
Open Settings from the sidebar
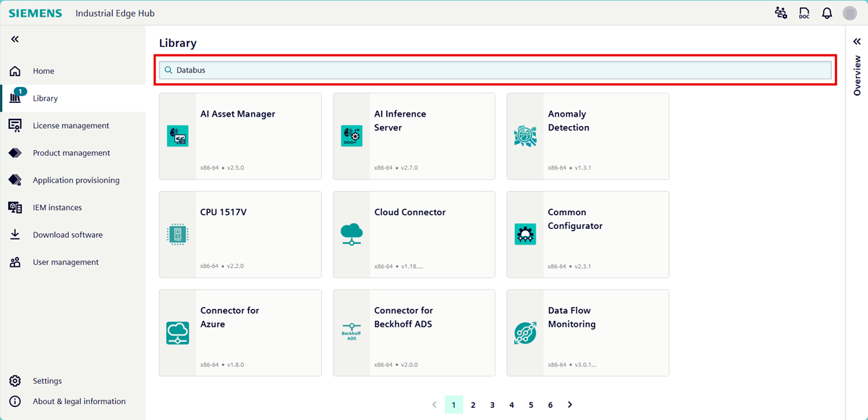(x=47, y=381)
